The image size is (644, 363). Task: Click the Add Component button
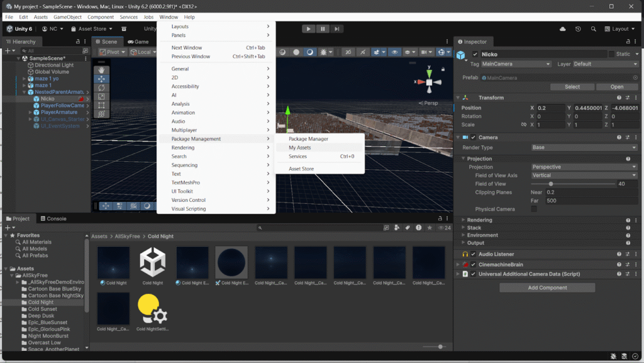click(x=547, y=288)
